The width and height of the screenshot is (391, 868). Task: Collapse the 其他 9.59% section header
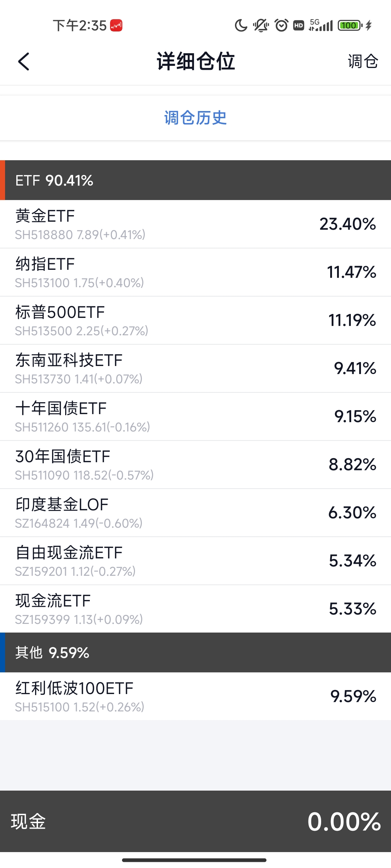(x=195, y=652)
